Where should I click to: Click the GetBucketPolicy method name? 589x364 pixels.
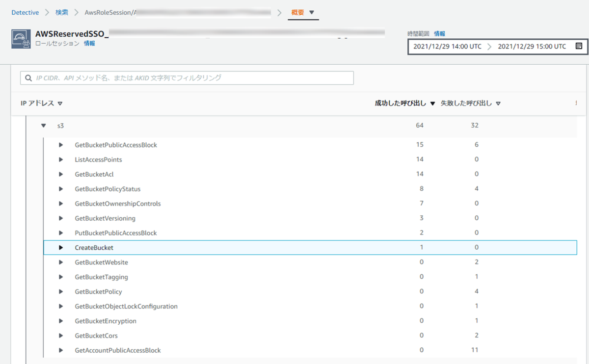98,292
